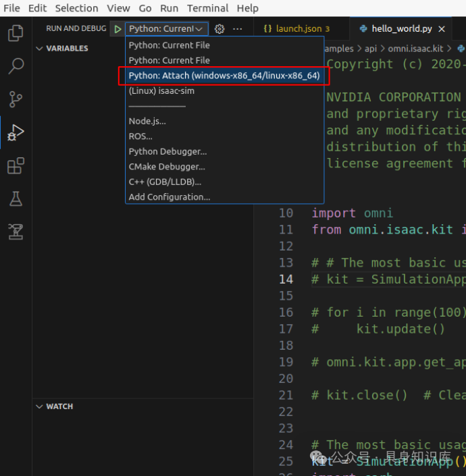
Task: Select Python: Attach (windows-x86_64/linux-x86_64) configuration
Action: click(224, 76)
